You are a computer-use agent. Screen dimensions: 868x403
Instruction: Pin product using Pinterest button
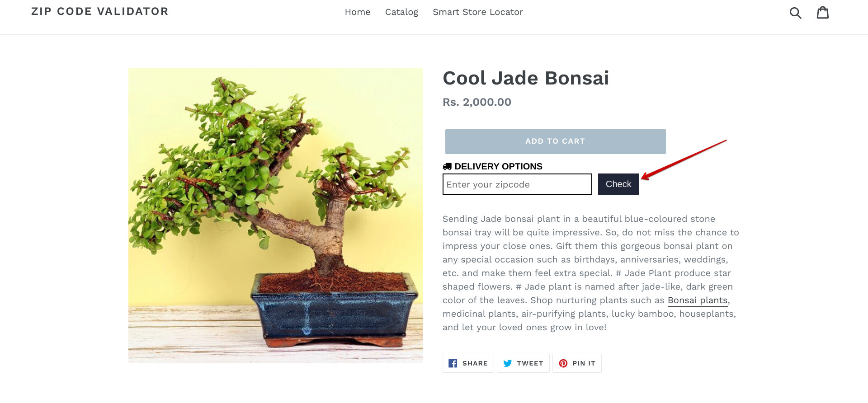(577, 363)
